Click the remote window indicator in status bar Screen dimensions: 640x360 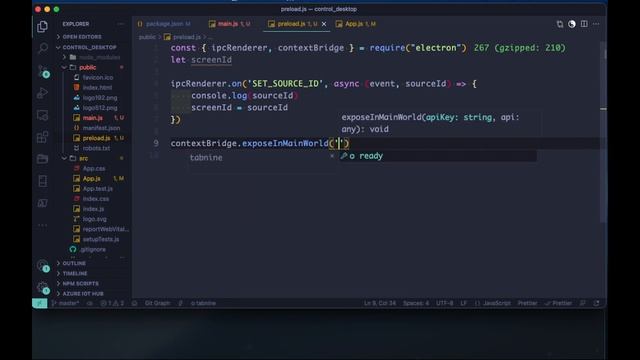[40, 303]
